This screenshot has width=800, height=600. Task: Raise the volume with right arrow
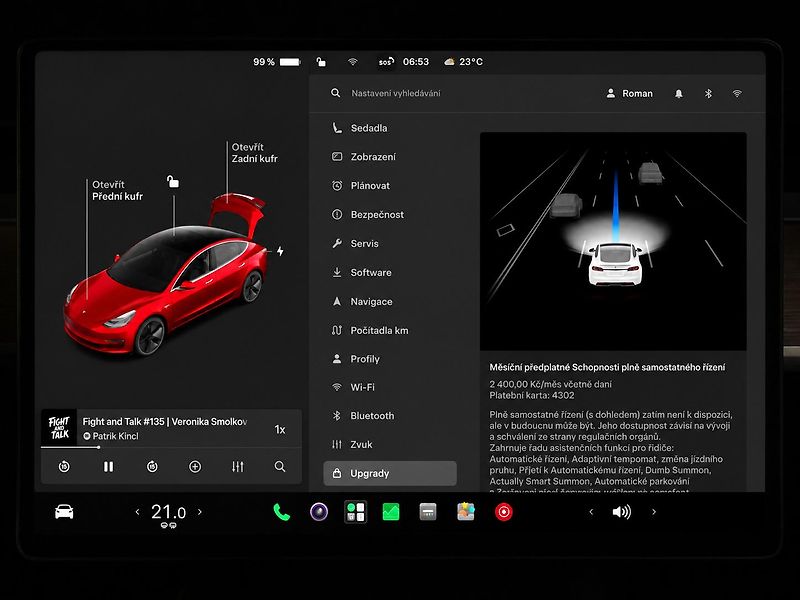(654, 512)
